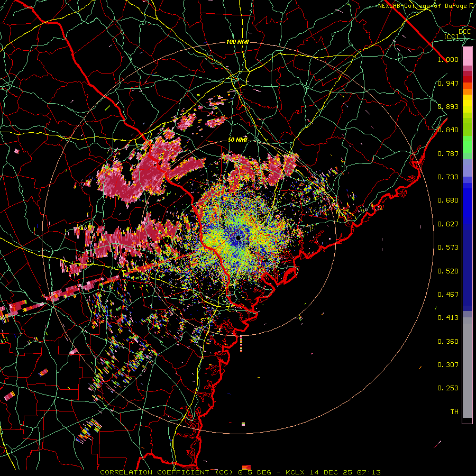Click the CORRELATION COEFFICIENT (CC) caption text

pos(167,472)
